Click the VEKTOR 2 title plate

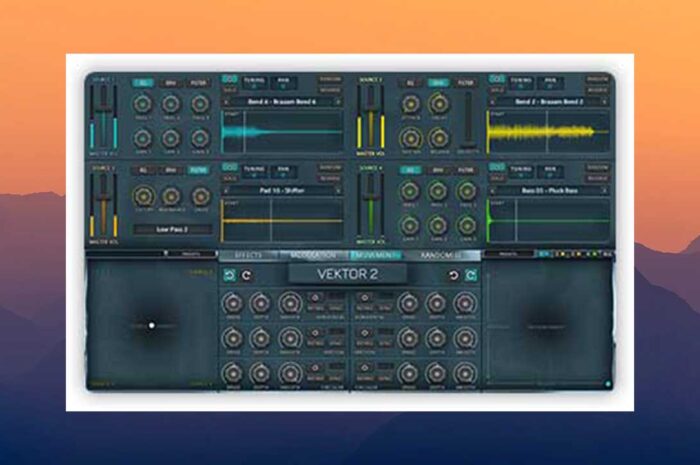click(348, 274)
